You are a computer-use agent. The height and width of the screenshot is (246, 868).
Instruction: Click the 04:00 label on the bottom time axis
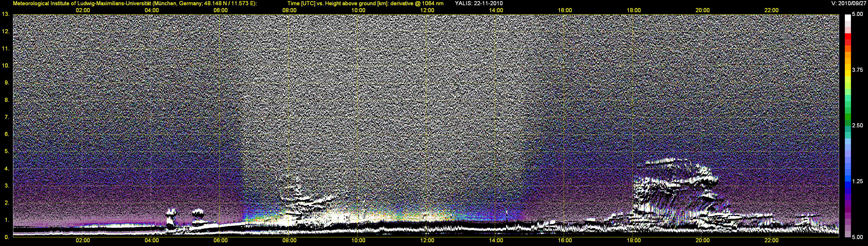tap(152, 241)
